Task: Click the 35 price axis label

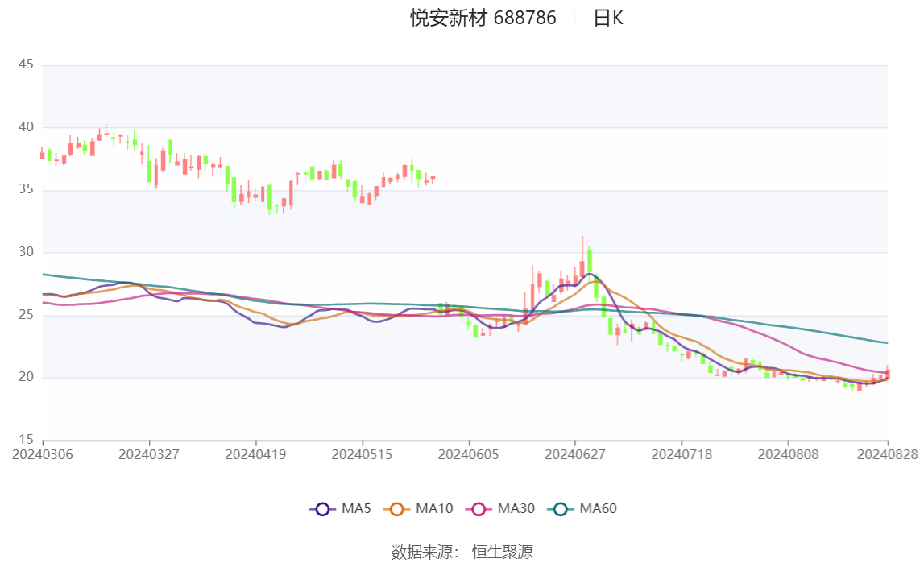Action: tap(26, 189)
